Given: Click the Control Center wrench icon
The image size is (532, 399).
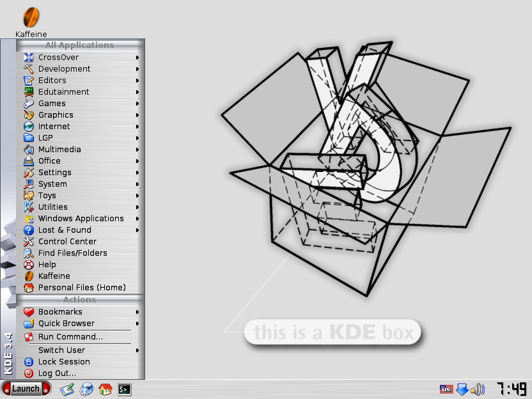Looking at the screenshot, I should 29,242.
